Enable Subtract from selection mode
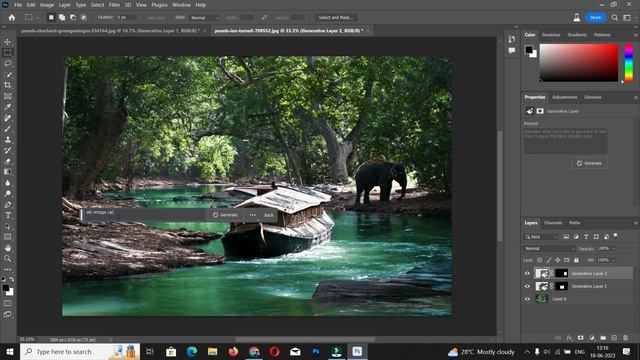Screen dimensions: 640x360 point(73,18)
